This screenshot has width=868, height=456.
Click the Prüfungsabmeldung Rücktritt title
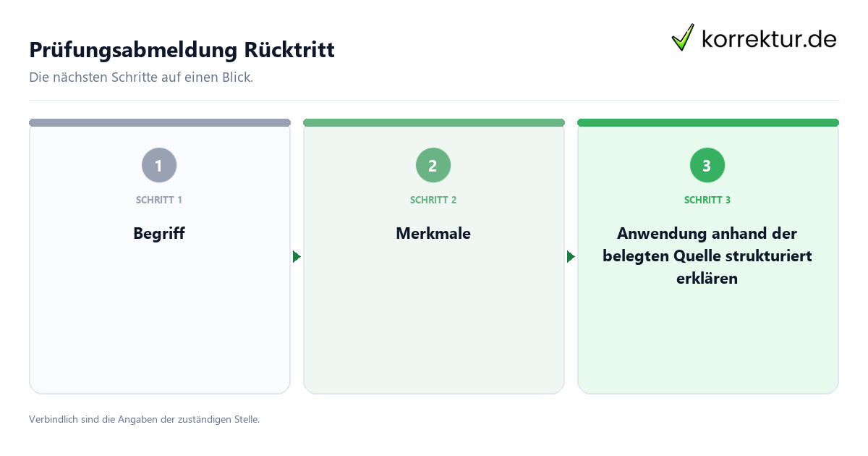click(x=182, y=51)
